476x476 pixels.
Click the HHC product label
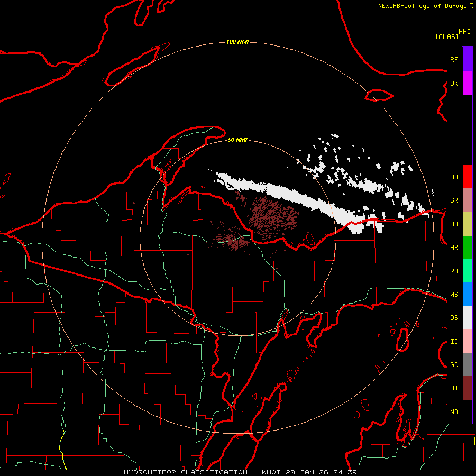pos(464,32)
